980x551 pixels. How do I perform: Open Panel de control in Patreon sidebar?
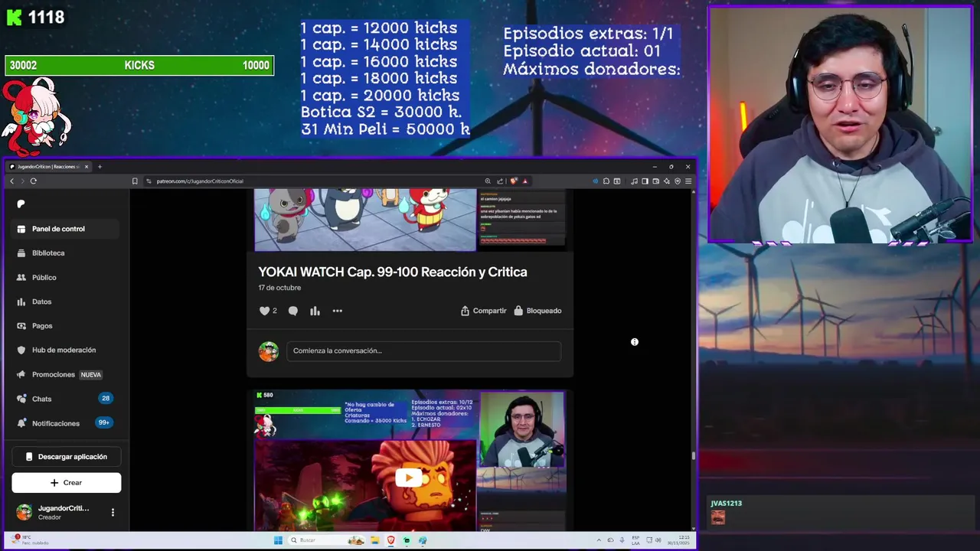tap(66, 229)
